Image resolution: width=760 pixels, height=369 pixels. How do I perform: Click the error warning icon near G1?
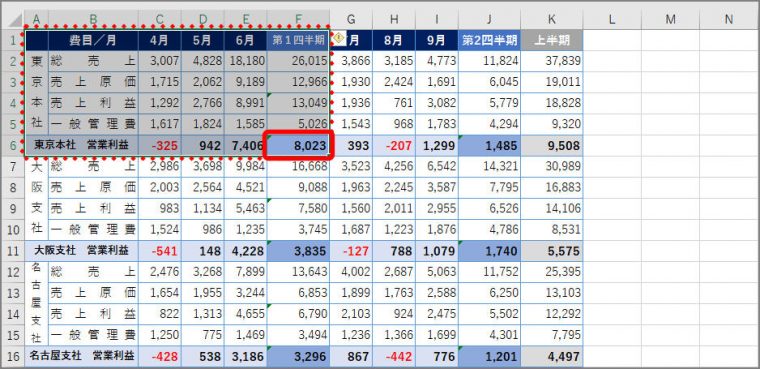339,36
